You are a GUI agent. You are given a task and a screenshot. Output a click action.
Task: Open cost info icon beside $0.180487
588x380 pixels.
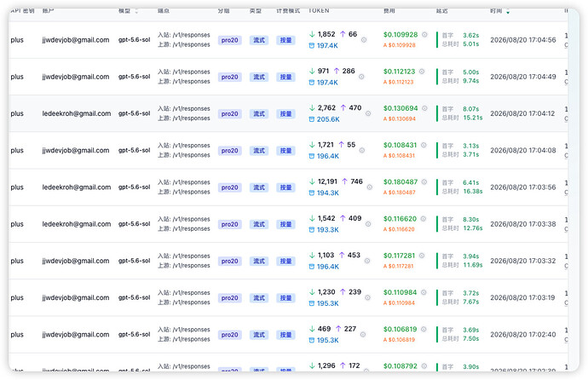pyautogui.click(x=424, y=181)
